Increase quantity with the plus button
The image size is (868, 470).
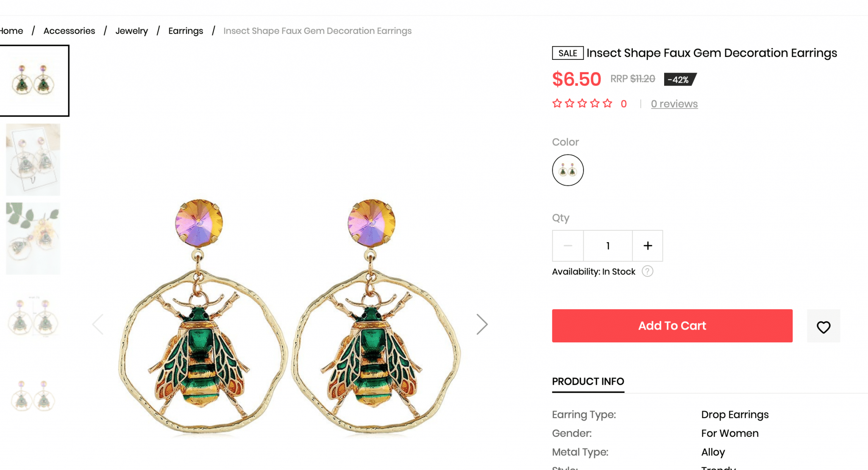tap(648, 246)
